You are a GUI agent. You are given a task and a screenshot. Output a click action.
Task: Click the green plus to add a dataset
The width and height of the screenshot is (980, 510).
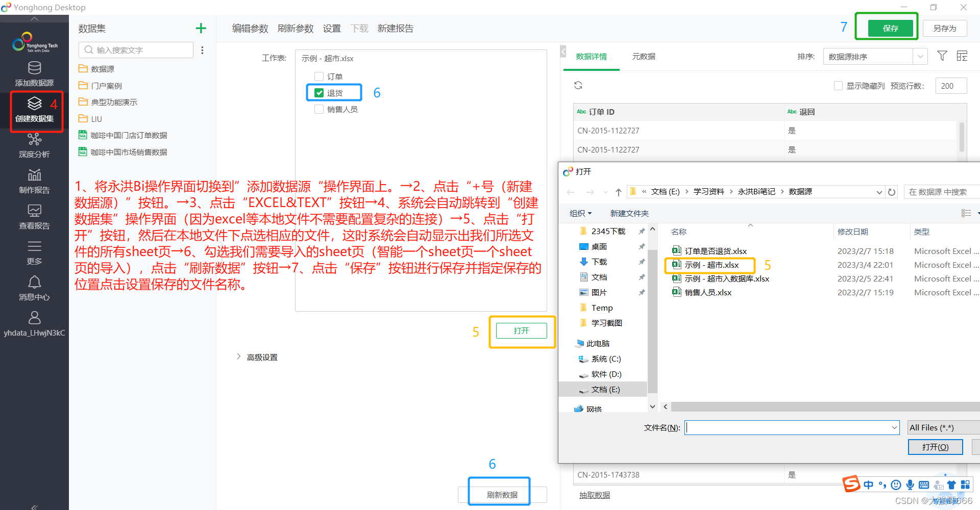click(x=201, y=29)
